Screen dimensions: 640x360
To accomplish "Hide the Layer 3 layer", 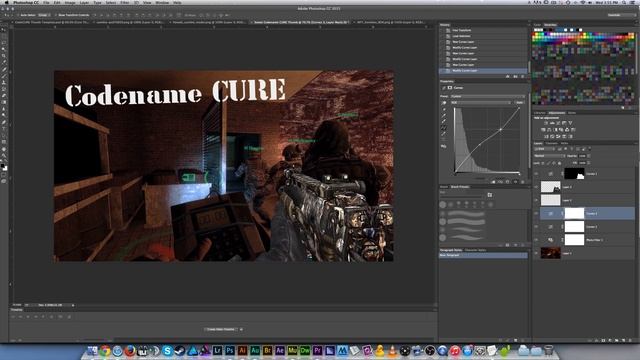I will 536,187.
